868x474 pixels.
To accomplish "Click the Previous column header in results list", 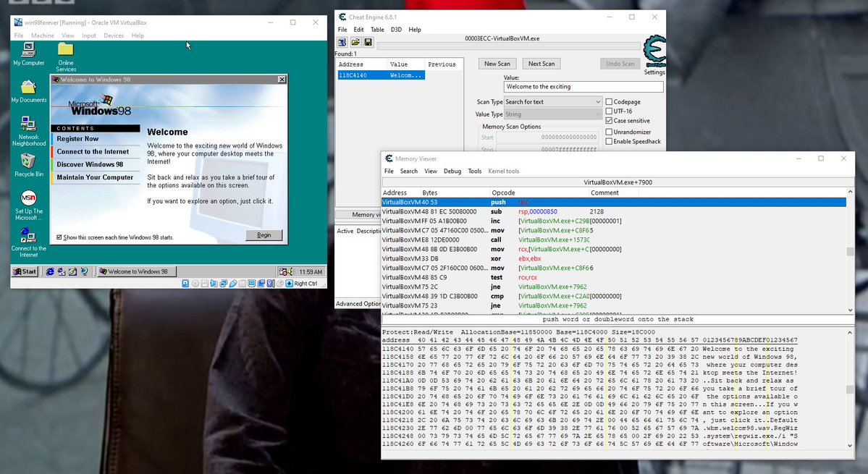I will (442, 64).
